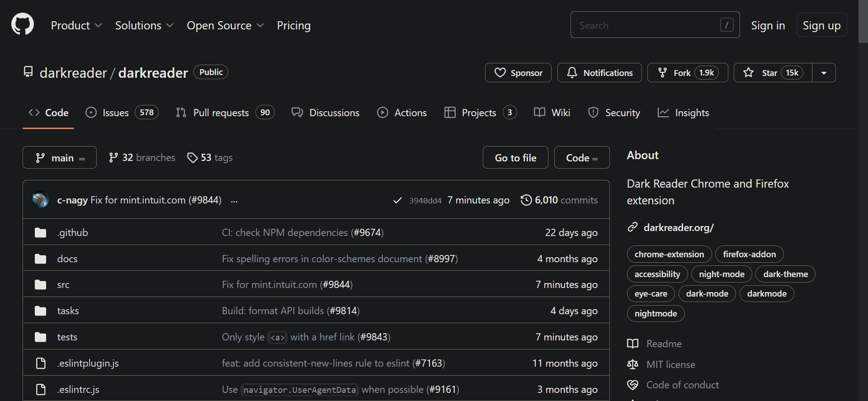Open the star lists dropdown arrow

[824, 73]
